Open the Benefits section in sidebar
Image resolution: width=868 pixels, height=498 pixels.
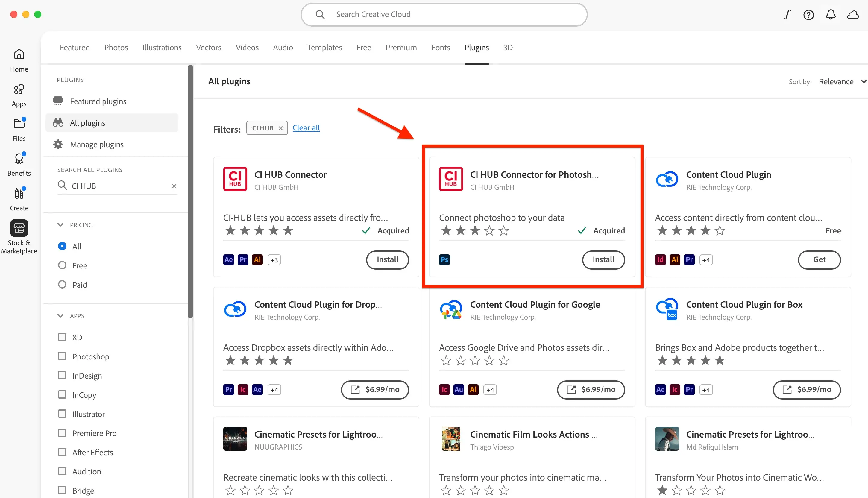coord(19,165)
